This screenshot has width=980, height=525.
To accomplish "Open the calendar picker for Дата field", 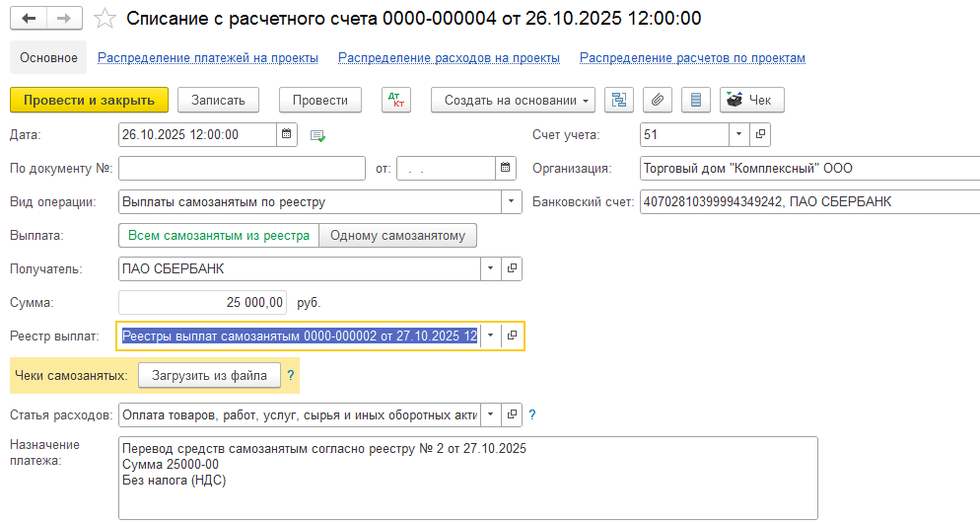I will coord(287,134).
